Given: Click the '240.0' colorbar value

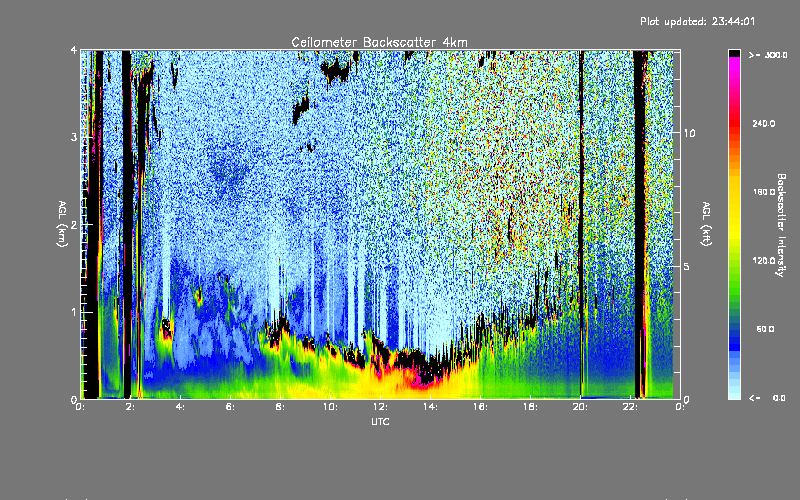Looking at the screenshot, I should (x=763, y=123).
